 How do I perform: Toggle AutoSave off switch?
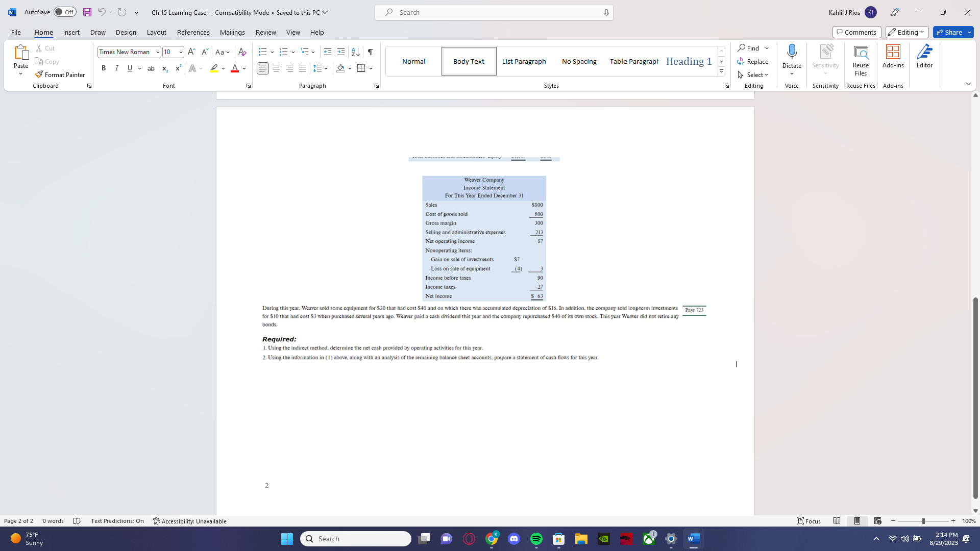pos(64,12)
